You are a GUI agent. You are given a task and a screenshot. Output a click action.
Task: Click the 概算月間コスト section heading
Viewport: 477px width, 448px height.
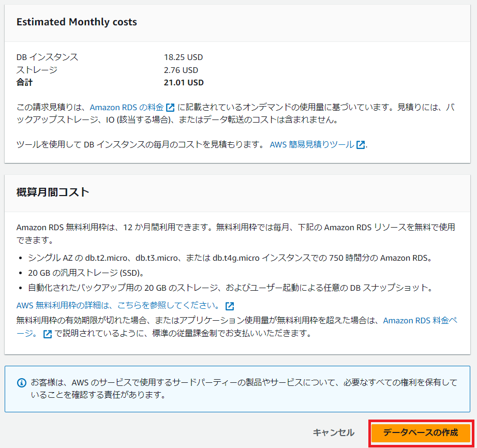[53, 192]
